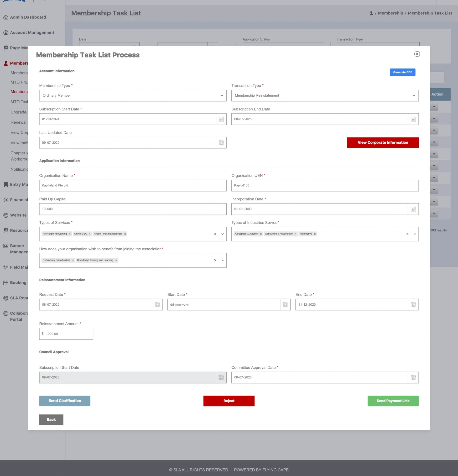Expand the Types of Services list
The height and width of the screenshot is (476, 458).
coord(223,234)
